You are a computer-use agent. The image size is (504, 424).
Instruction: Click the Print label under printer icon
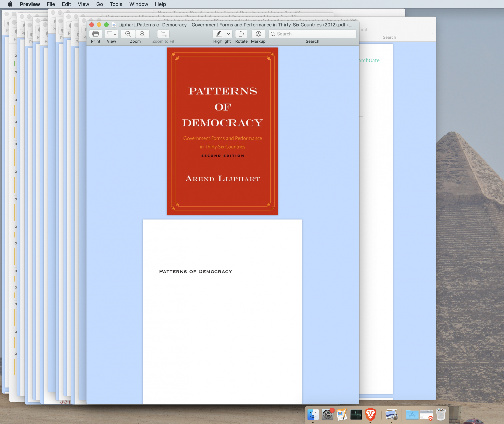(x=96, y=41)
